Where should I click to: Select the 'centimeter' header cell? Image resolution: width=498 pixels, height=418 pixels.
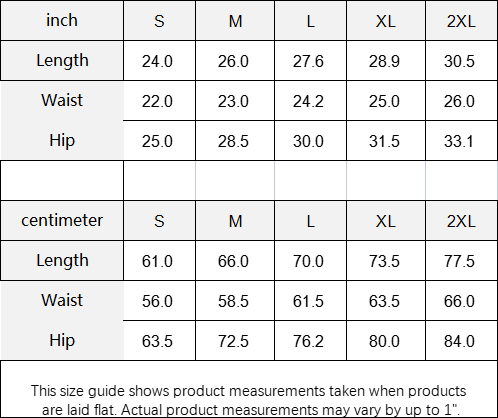[x=62, y=221]
